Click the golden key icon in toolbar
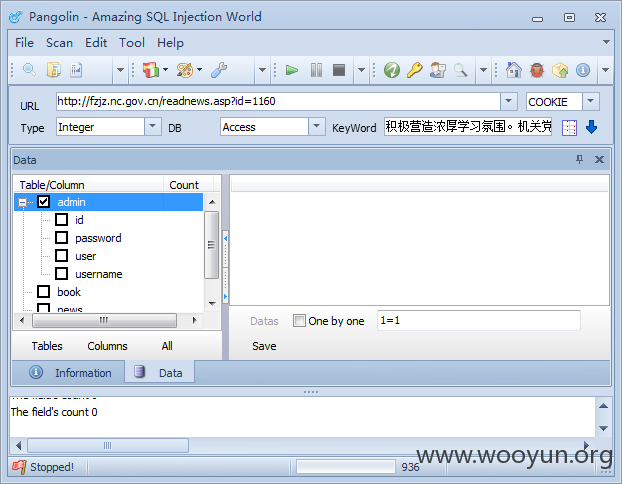The height and width of the screenshot is (484, 622). [x=415, y=70]
